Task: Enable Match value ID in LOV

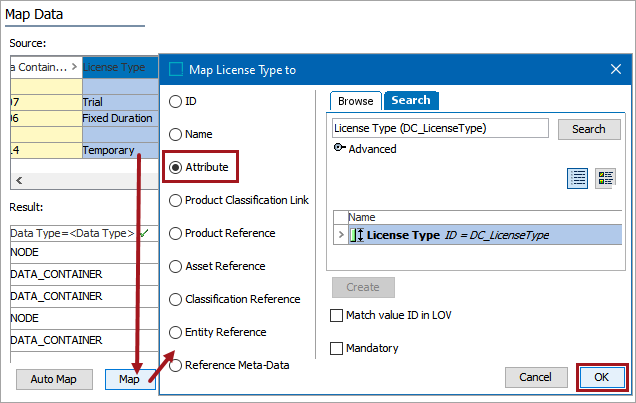Action: pos(336,315)
